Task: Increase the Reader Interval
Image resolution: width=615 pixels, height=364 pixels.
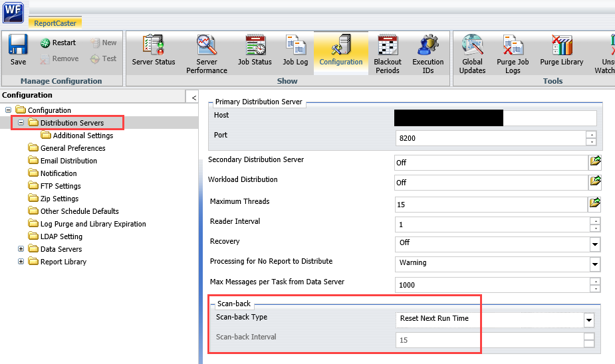Action: [596, 221]
